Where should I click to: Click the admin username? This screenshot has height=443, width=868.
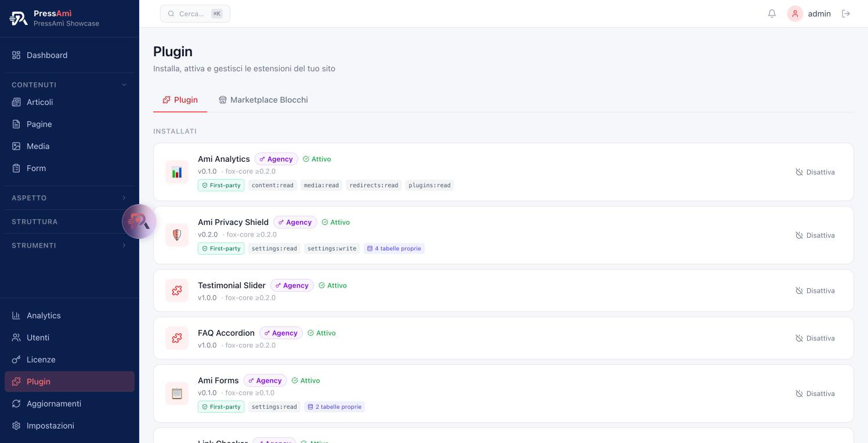(819, 13)
